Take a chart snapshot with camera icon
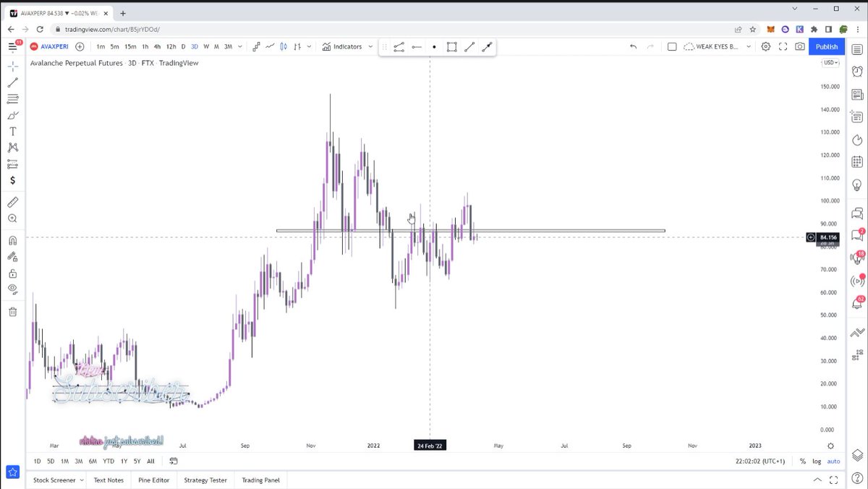This screenshot has width=868, height=489. (799, 46)
